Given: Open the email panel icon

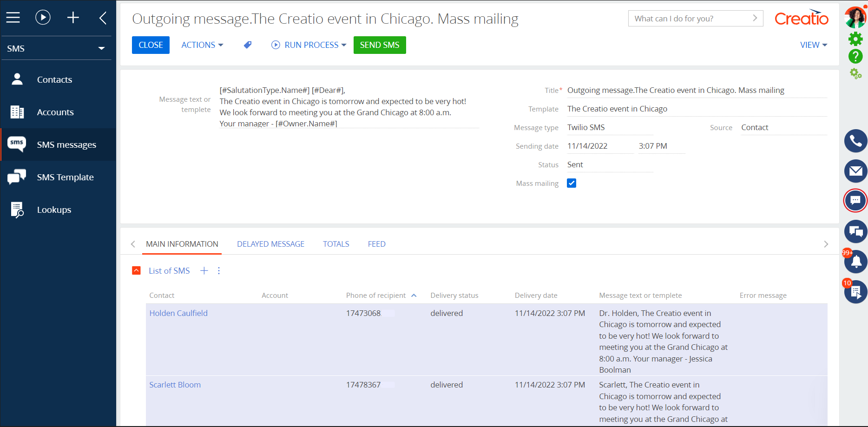Looking at the screenshot, I should click(855, 171).
